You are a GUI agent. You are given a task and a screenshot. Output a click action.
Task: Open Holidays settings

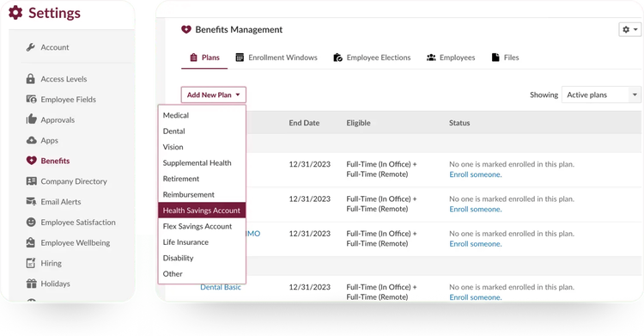[x=56, y=284]
